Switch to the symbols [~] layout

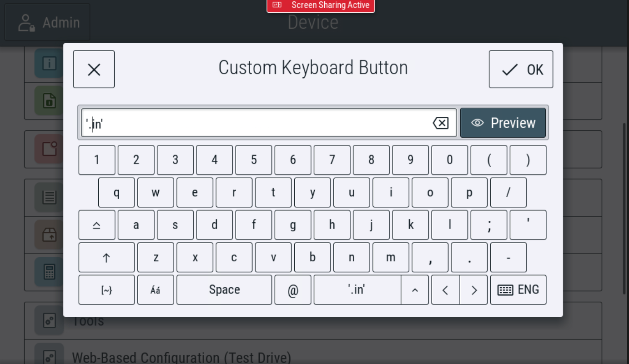106,289
